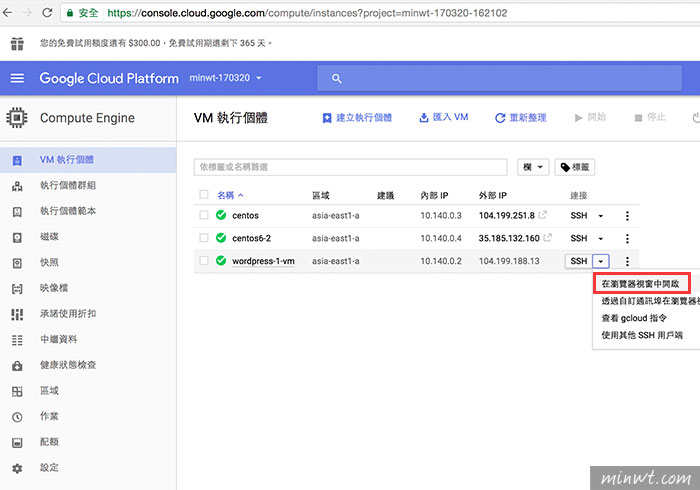Click 重新整理 refresh button

[x=521, y=118]
